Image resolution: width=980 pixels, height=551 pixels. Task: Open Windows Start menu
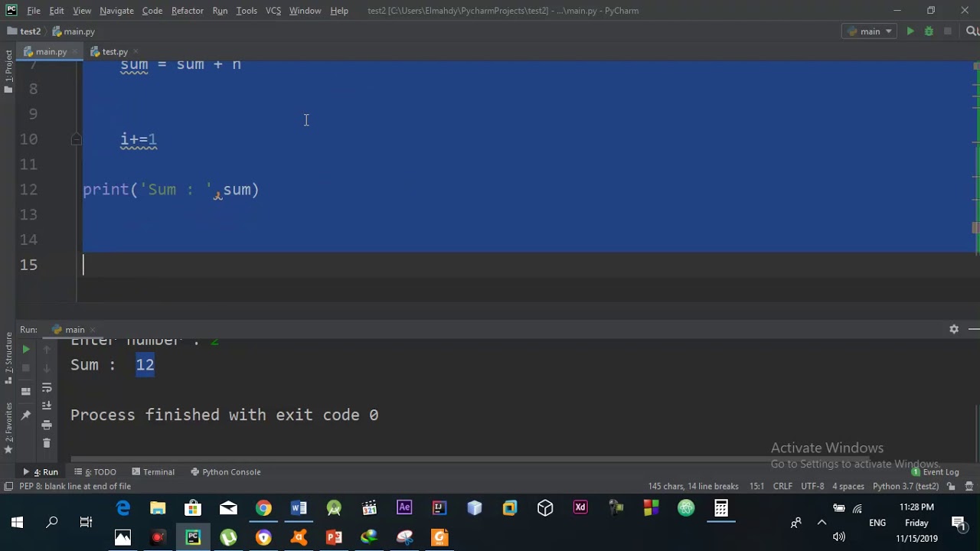click(17, 523)
